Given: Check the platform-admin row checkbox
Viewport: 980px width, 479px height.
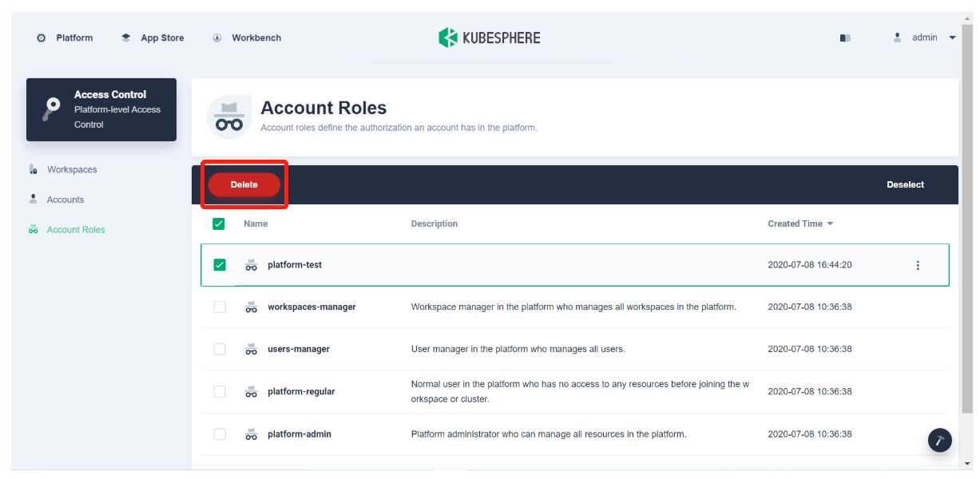Looking at the screenshot, I should click(220, 434).
